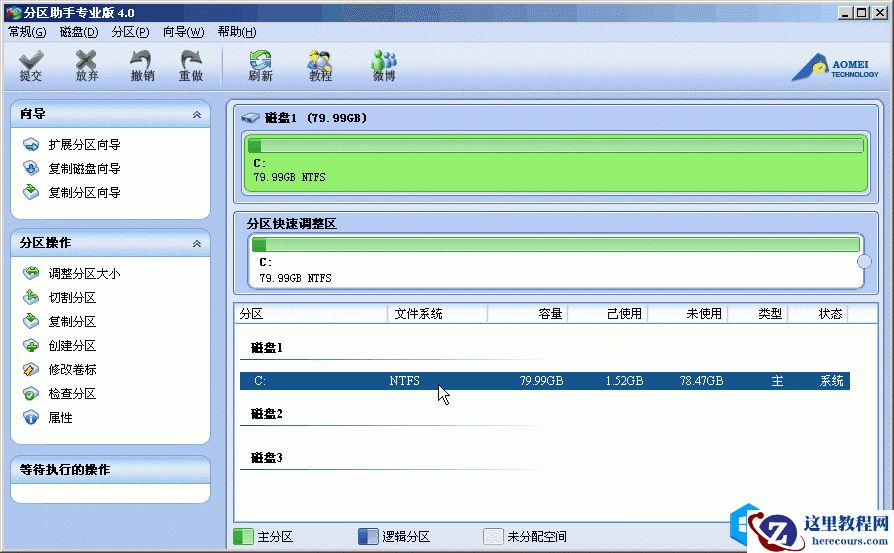The width and height of the screenshot is (894, 553).
Task: Click the 复制分区 icon in 分区操作
Action: coord(31,322)
